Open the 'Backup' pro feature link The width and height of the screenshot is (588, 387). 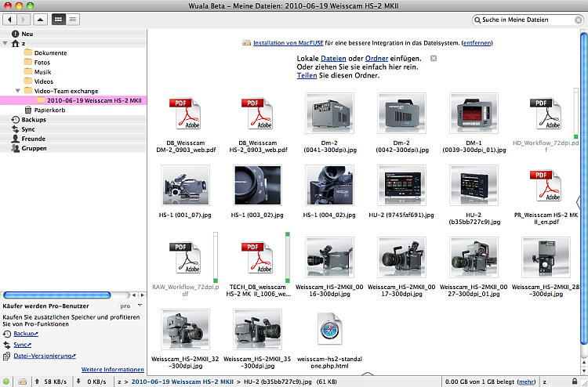point(26,334)
